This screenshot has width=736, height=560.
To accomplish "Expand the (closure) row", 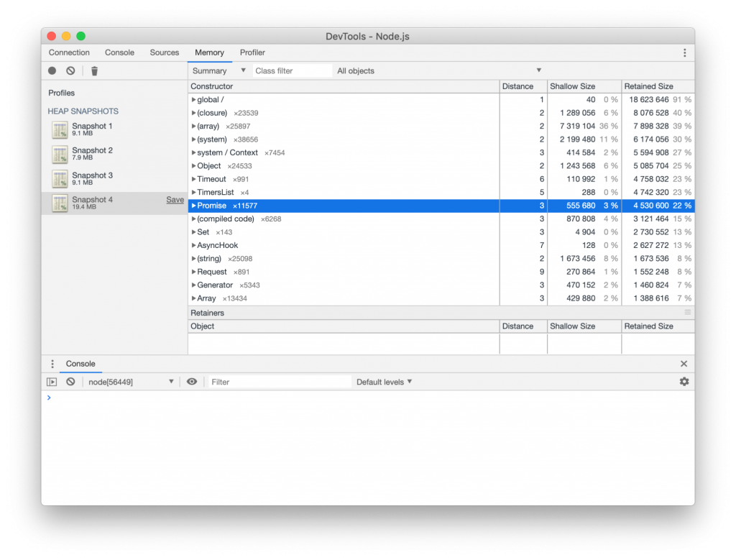I will tap(193, 113).
